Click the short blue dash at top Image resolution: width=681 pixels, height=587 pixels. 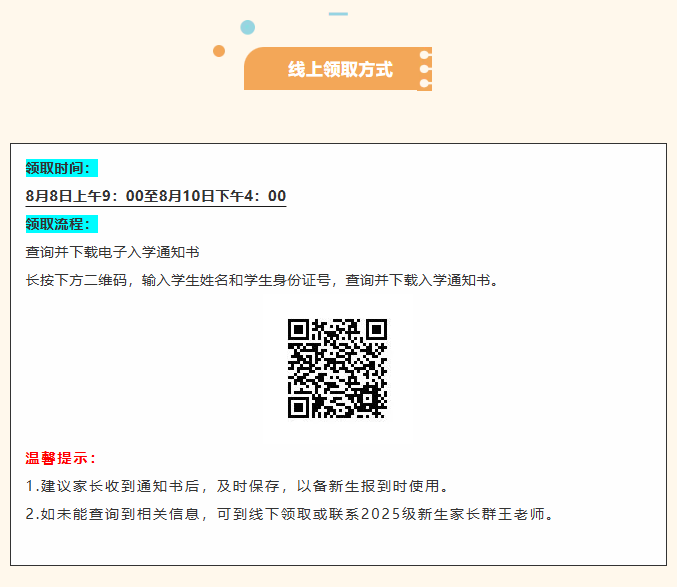pyautogui.click(x=338, y=14)
